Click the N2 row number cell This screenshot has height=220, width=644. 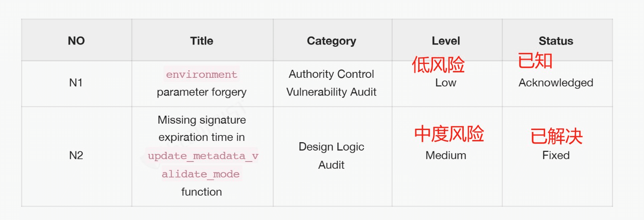[x=76, y=156]
